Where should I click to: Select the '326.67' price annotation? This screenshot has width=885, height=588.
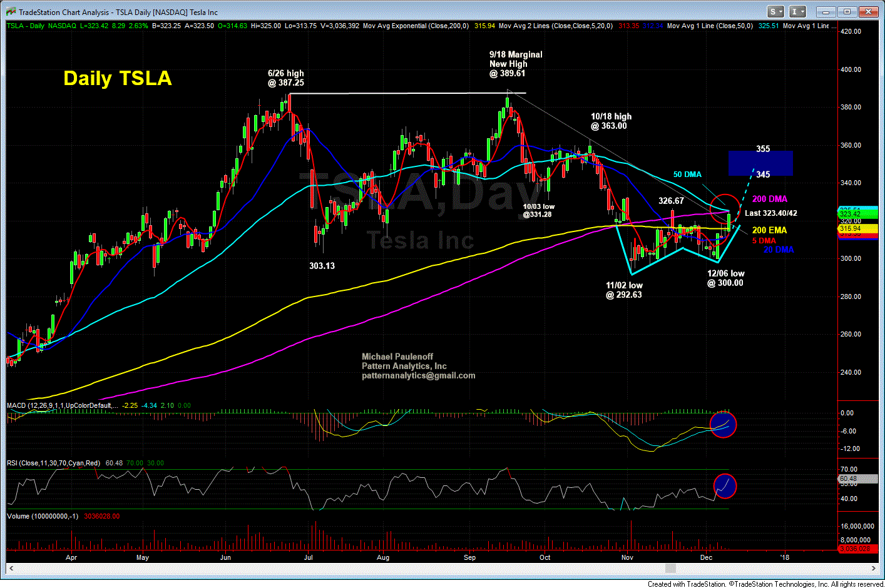point(671,201)
